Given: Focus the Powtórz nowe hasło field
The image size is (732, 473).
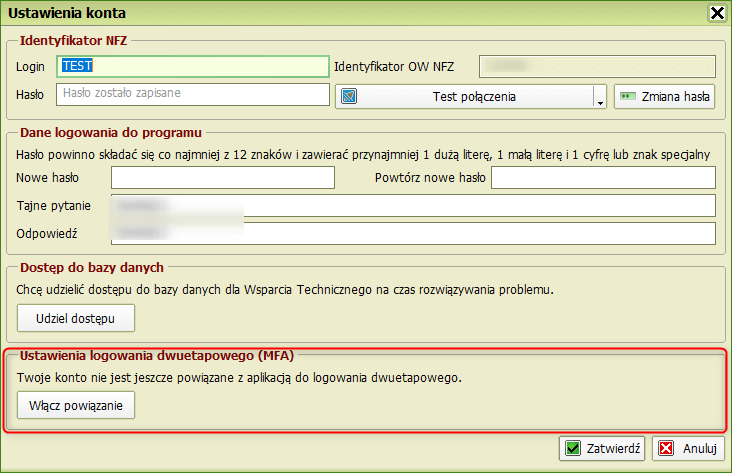Looking at the screenshot, I should point(603,178).
